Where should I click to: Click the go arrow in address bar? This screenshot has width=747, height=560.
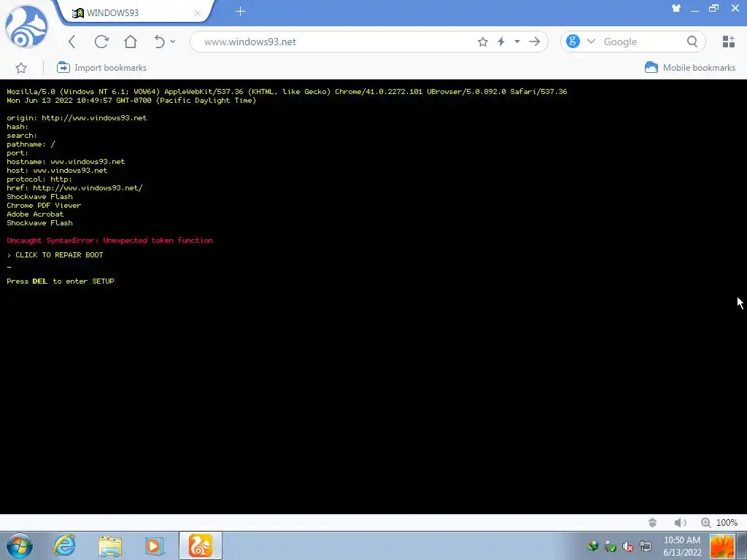pyautogui.click(x=535, y=42)
